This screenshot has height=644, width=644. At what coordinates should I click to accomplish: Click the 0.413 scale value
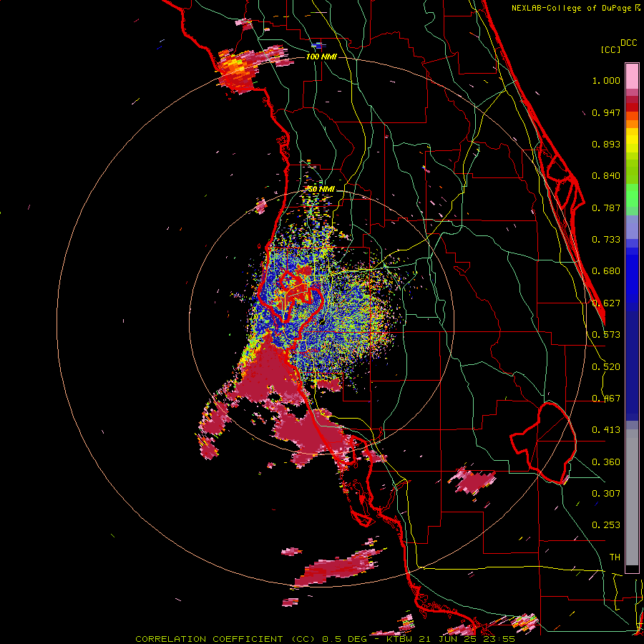[606, 430]
